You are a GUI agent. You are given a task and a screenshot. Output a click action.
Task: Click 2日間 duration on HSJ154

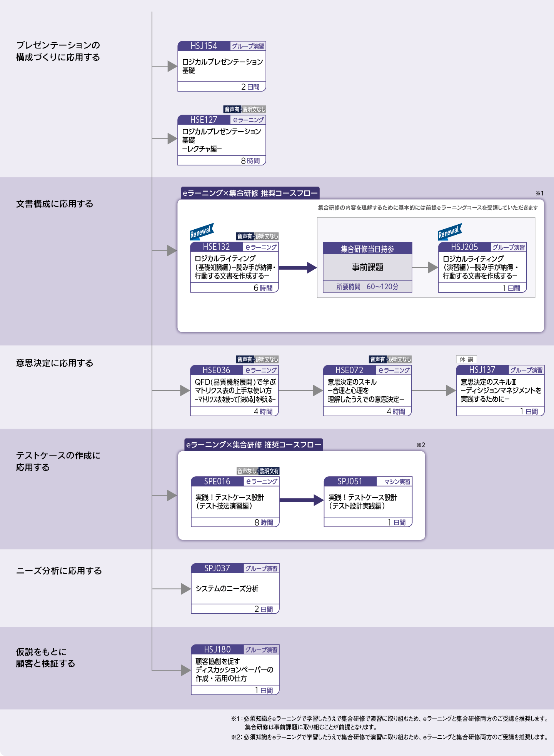point(250,87)
